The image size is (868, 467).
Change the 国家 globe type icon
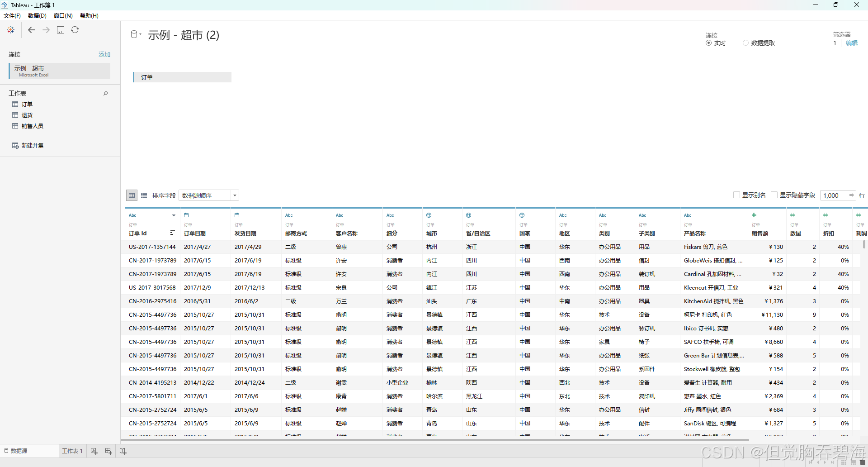pyautogui.click(x=522, y=215)
